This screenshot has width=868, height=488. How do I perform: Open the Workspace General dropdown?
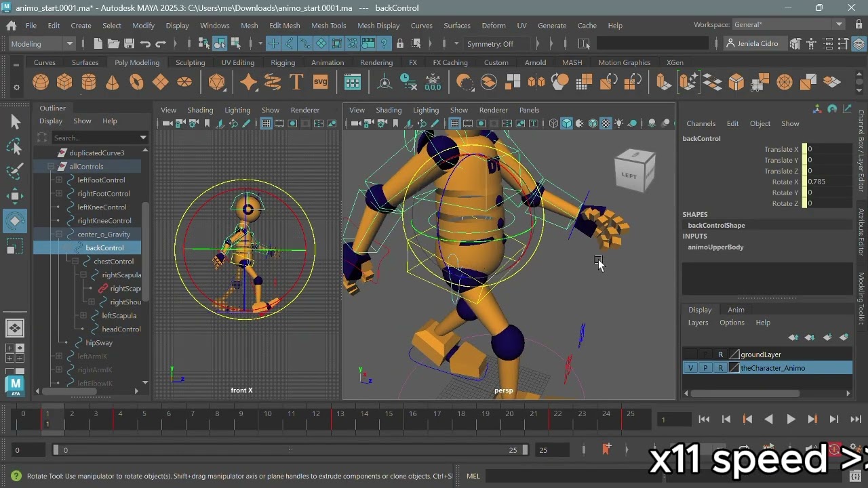coord(789,25)
